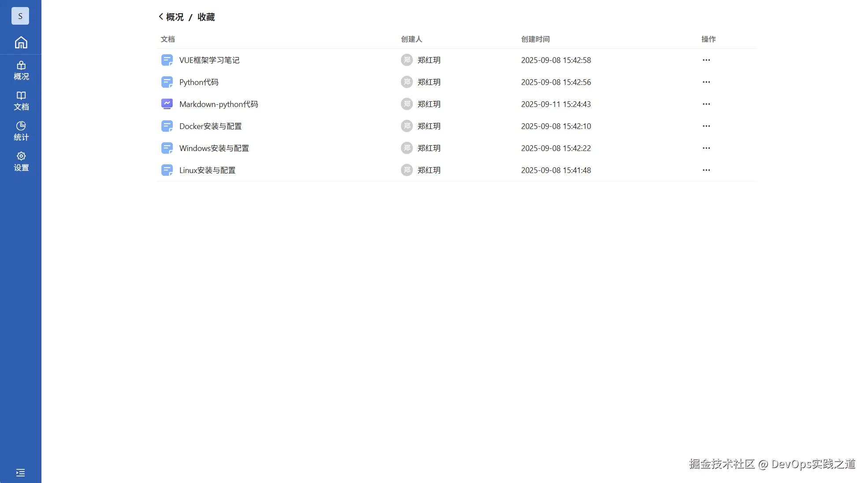Open the 概况 section in the sidebar
Image resolution: width=868 pixels, height=483 pixels.
click(x=21, y=70)
